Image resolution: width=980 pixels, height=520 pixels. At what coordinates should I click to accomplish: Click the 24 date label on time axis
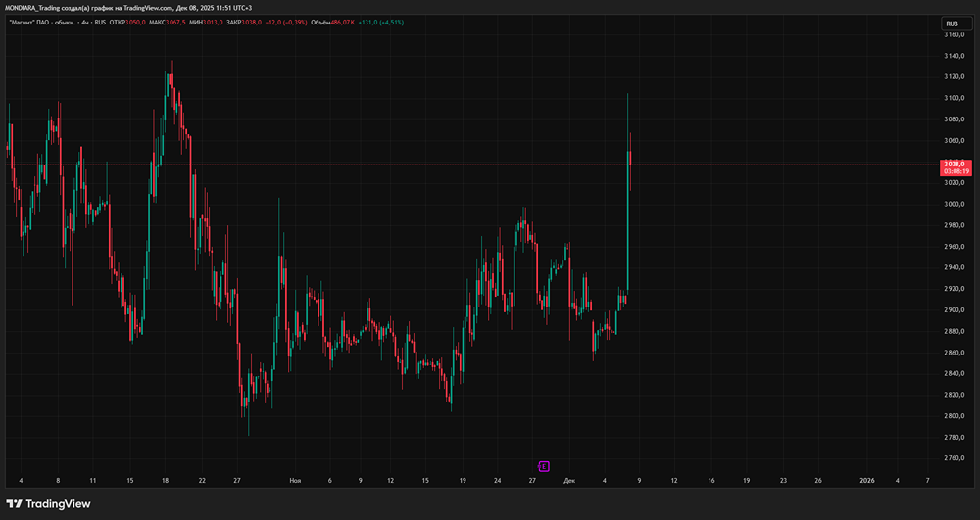(497, 481)
